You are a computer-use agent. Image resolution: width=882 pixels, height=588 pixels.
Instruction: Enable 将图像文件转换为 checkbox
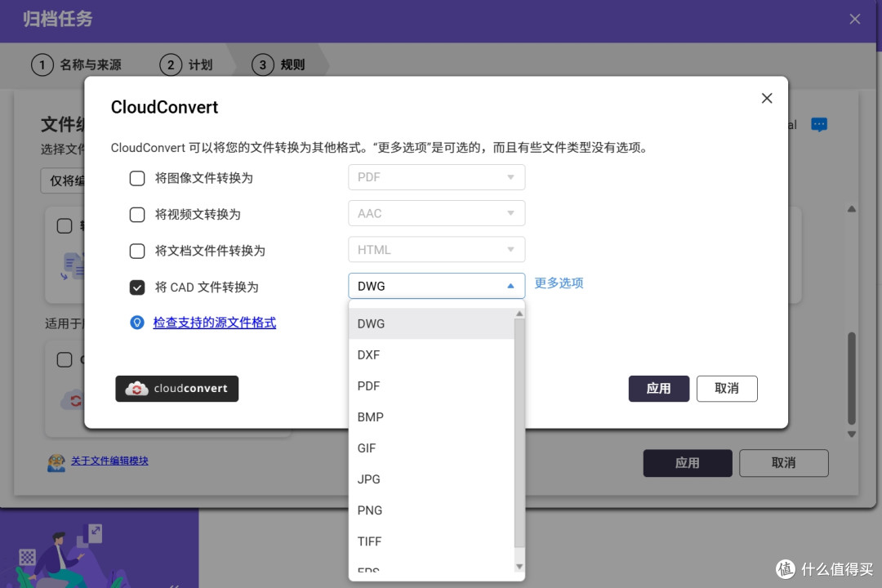(x=136, y=178)
